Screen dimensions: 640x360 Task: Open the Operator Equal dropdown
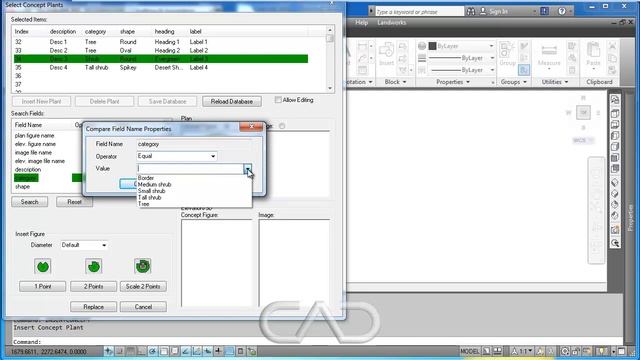point(213,156)
